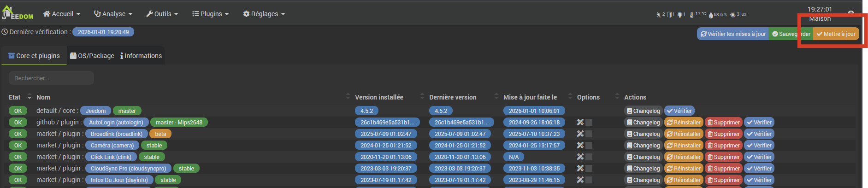The width and height of the screenshot is (868, 188).
Task: Click the Jeedom logo
Action: click(18, 13)
